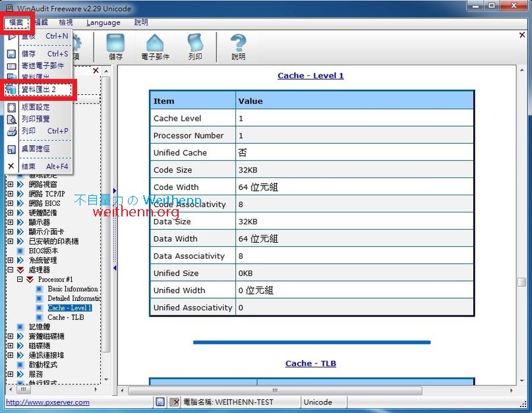Close the category sidebar via its red X icon
Screen dimensions: 532x413
pos(96,70)
